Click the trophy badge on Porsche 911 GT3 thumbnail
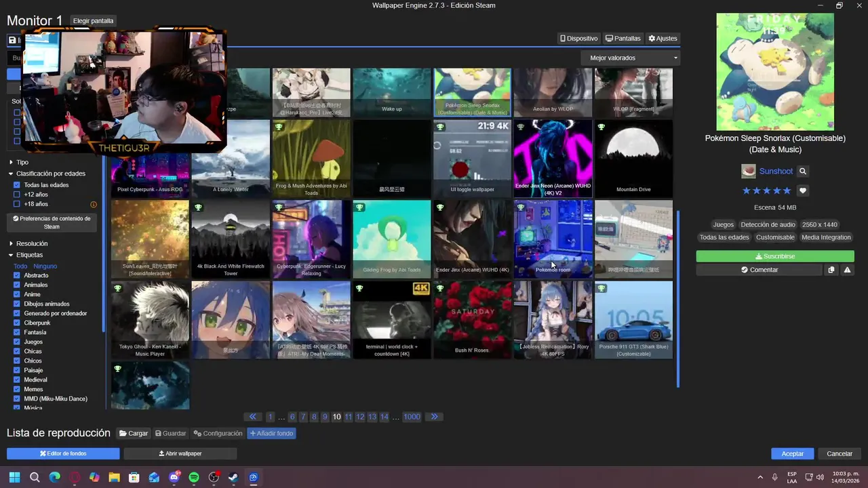 601,288
